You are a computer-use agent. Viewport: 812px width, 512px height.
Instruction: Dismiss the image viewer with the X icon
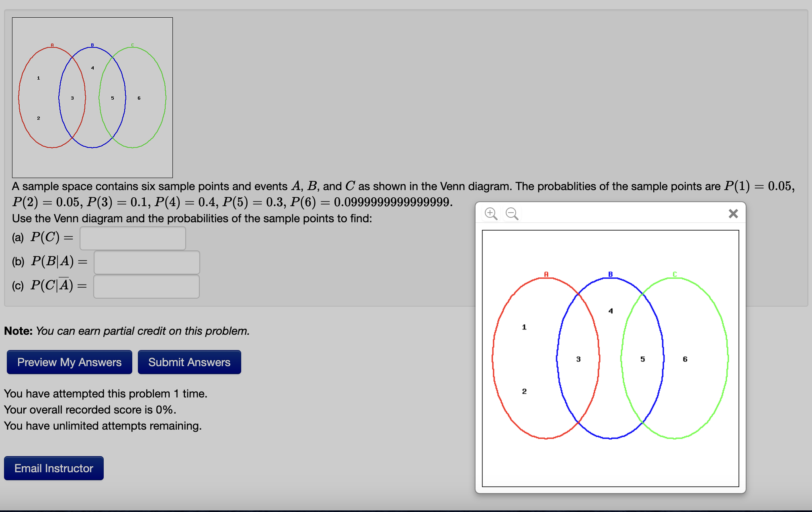pos(733,213)
